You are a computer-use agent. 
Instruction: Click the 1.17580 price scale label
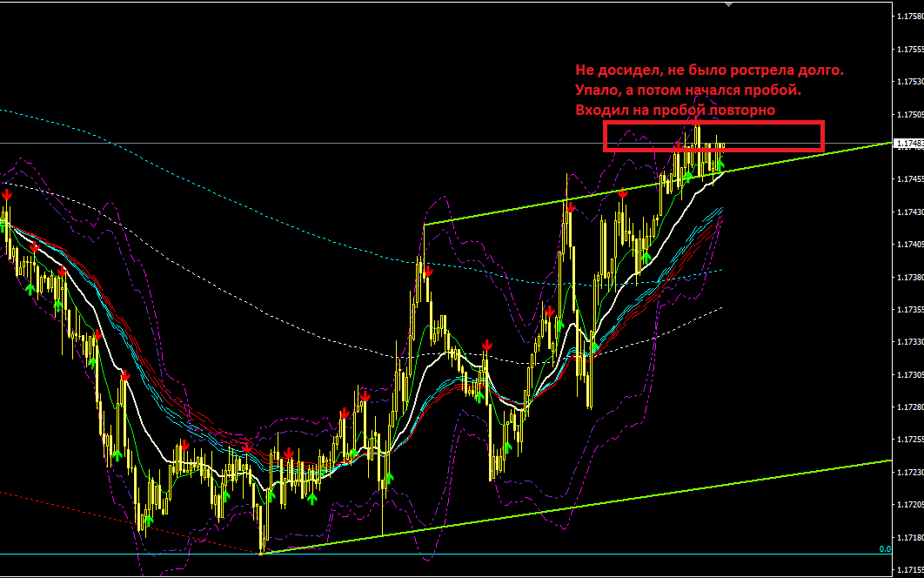pyautogui.click(x=910, y=17)
